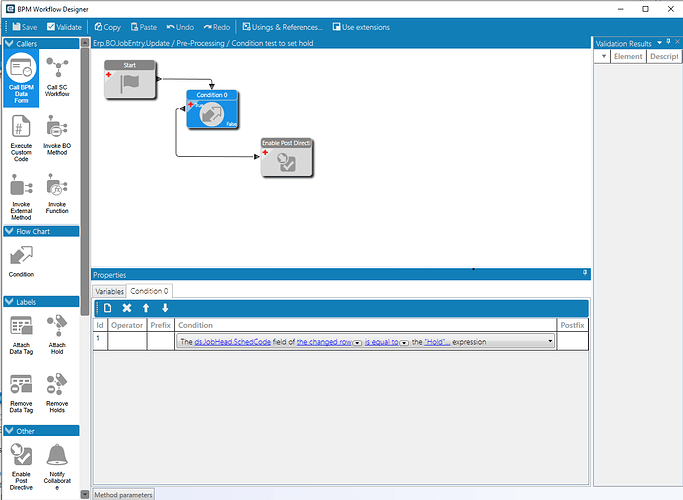This screenshot has width=683, height=500.
Task: Select the Execute Custom Code icon
Action: 21,138
